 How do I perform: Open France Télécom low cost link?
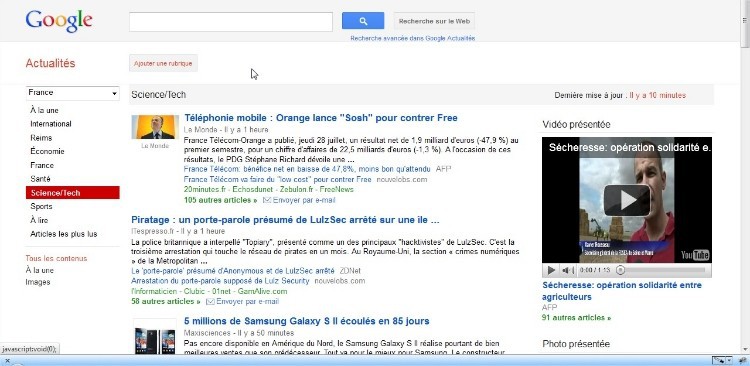[x=277, y=179]
